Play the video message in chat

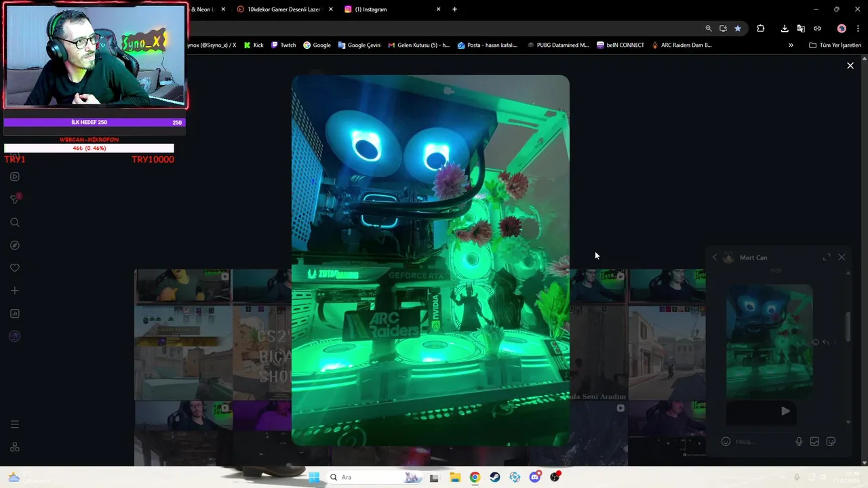point(785,411)
